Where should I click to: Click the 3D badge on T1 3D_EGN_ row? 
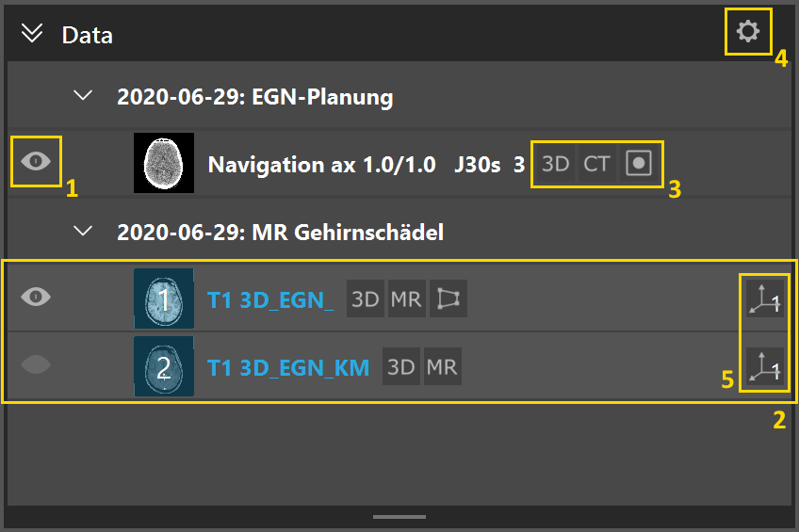point(365,298)
